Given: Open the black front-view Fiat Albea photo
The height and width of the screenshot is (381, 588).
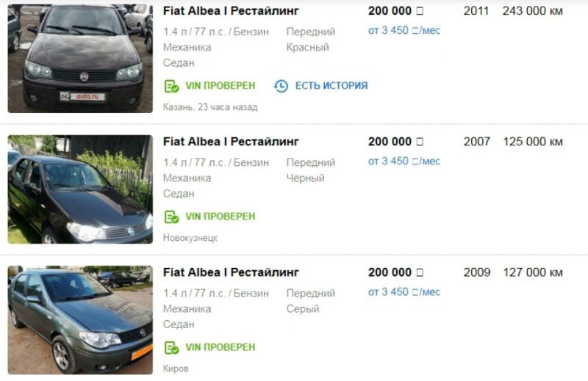Looking at the screenshot, I should 80,59.
